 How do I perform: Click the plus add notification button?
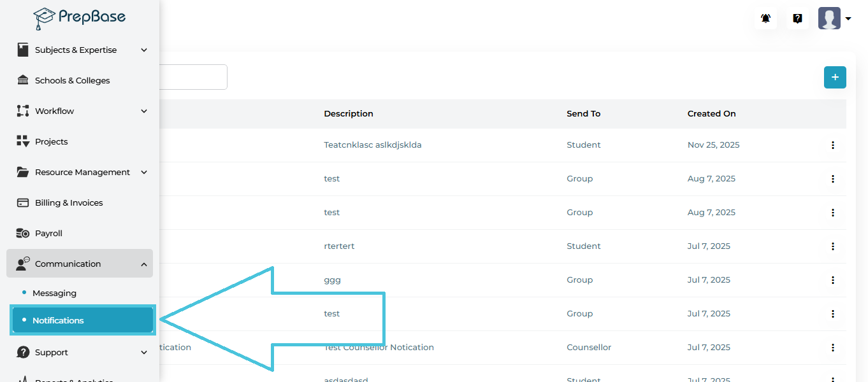coord(835,78)
